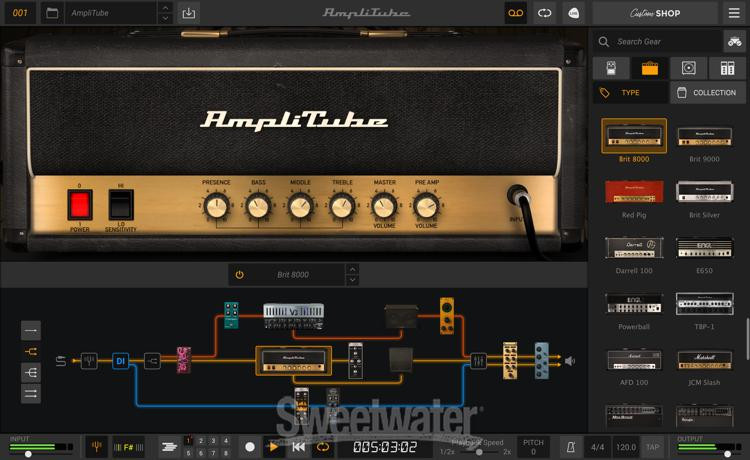The height and width of the screenshot is (460, 750).
Task: Select the Powerball amp
Action: pyautogui.click(x=634, y=304)
